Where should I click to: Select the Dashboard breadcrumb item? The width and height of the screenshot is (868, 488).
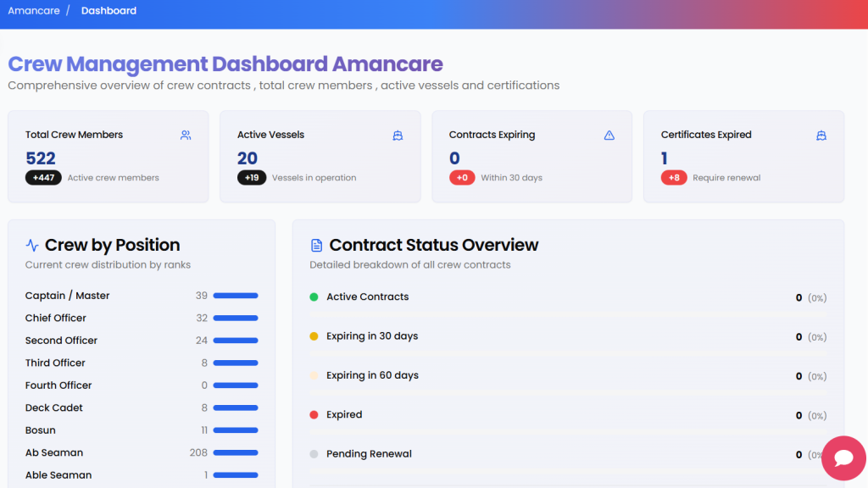108,11
